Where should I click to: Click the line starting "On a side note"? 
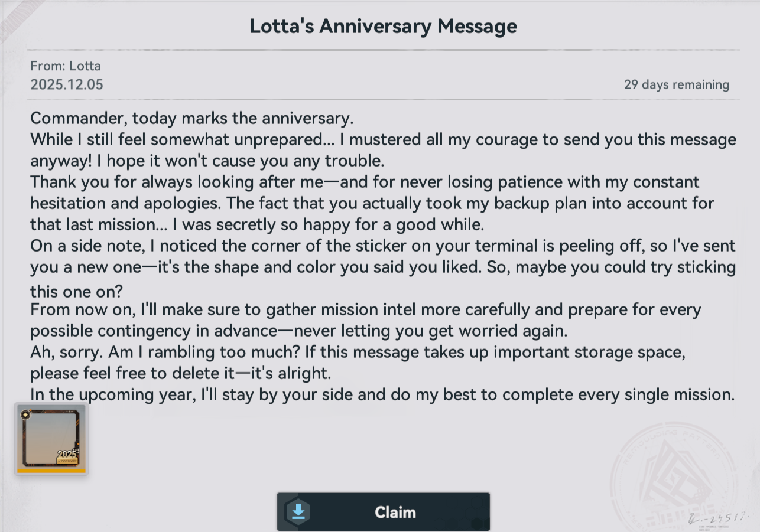[383, 246]
